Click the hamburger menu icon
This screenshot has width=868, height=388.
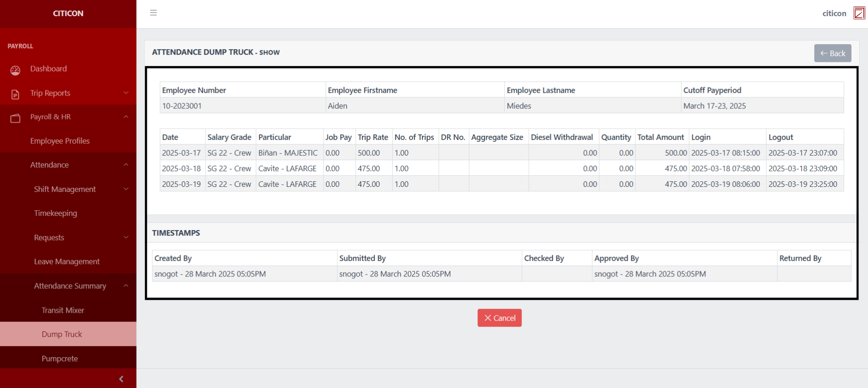(x=153, y=13)
